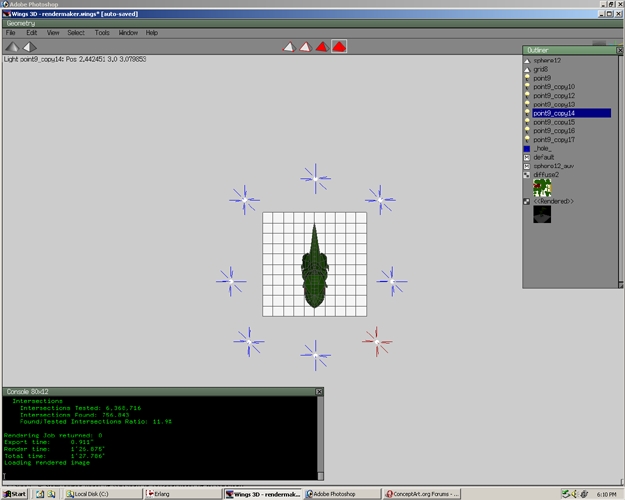Image resolution: width=625 pixels, height=500 pixels.
Task: Click the sphere12 object icon in Outliner
Action: coord(527,61)
